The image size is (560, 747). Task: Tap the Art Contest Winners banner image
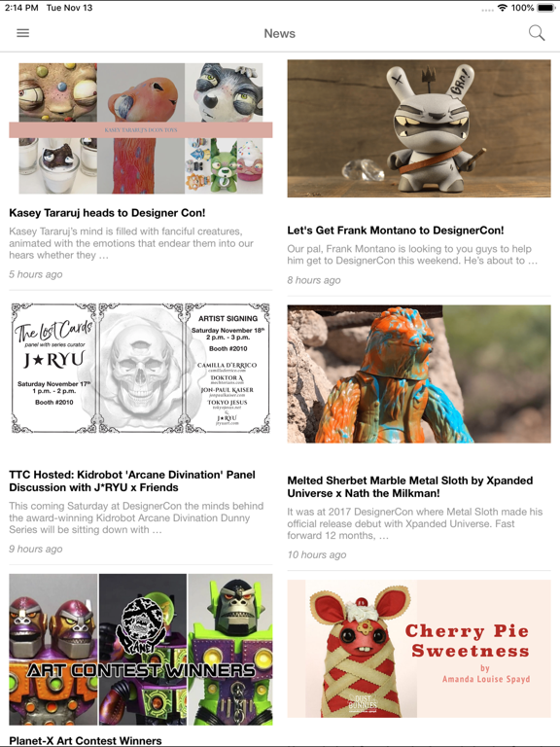(140, 650)
